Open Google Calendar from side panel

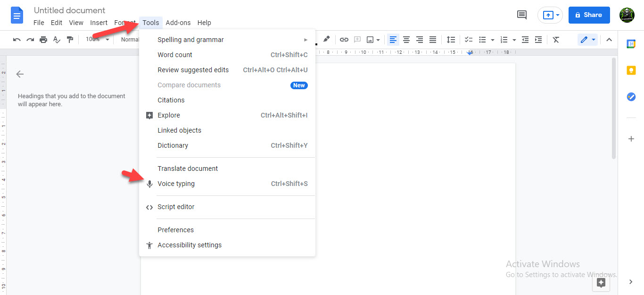631,44
